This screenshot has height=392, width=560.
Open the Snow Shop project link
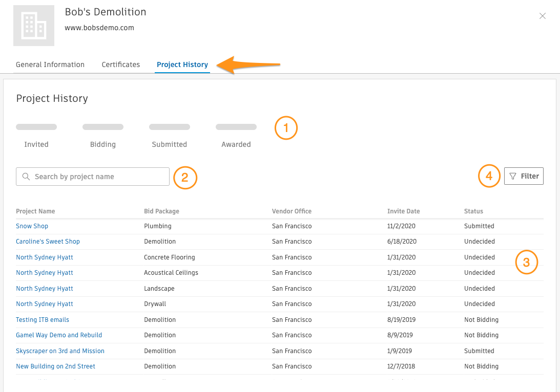(x=32, y=226)
